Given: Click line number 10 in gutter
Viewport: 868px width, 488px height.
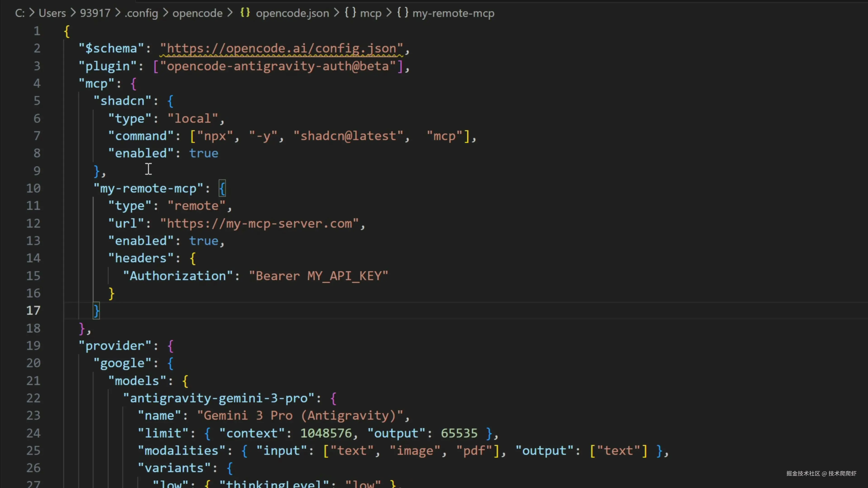Looking at the screenshot, I should pyautogui.click(x=33, y=188).
